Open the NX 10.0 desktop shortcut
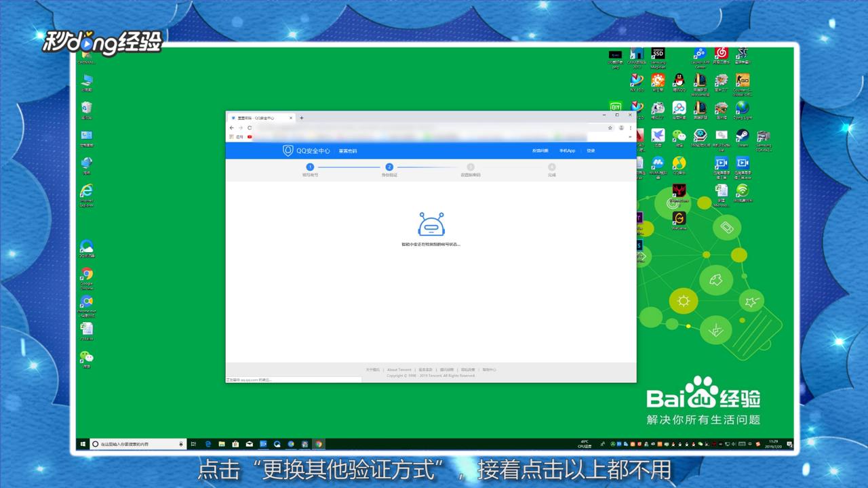868x488 pixels. click(x=637, y=83)
